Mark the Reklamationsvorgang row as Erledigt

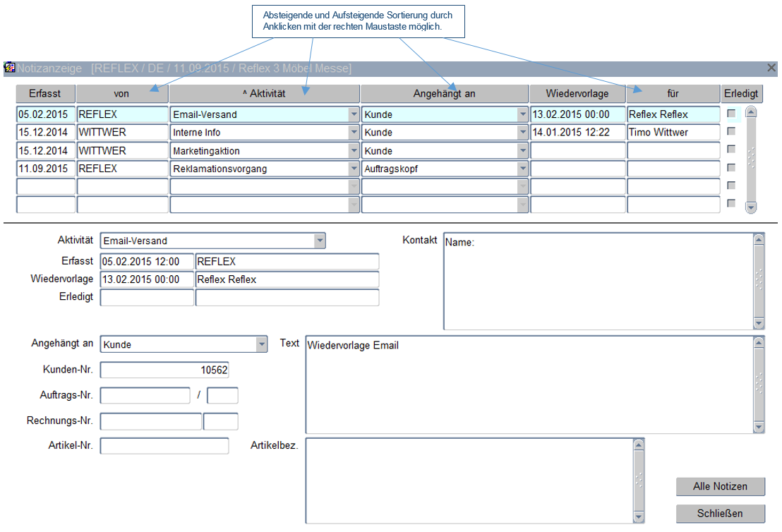731,169
